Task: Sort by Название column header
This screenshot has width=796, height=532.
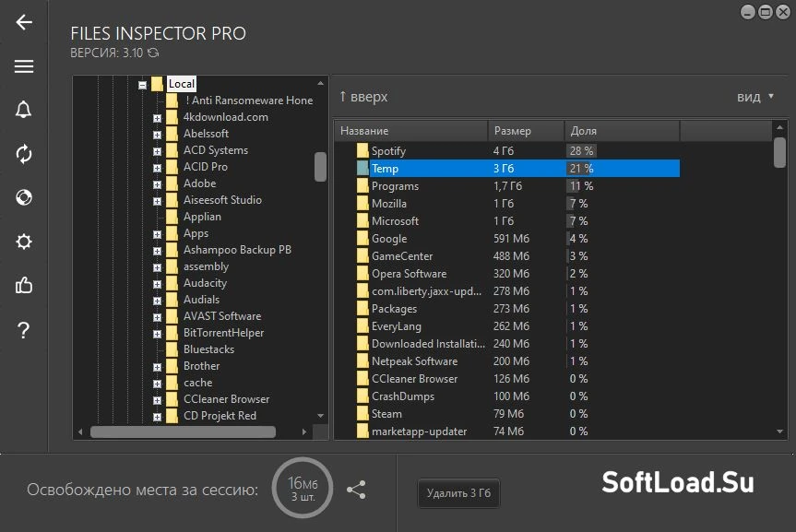Action: point(410,131)
